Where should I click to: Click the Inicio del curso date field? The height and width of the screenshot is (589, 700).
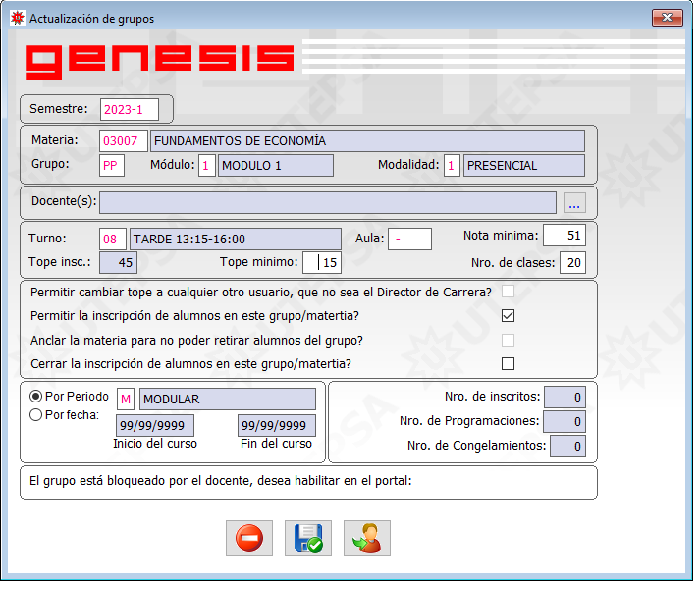click(155, 425)
